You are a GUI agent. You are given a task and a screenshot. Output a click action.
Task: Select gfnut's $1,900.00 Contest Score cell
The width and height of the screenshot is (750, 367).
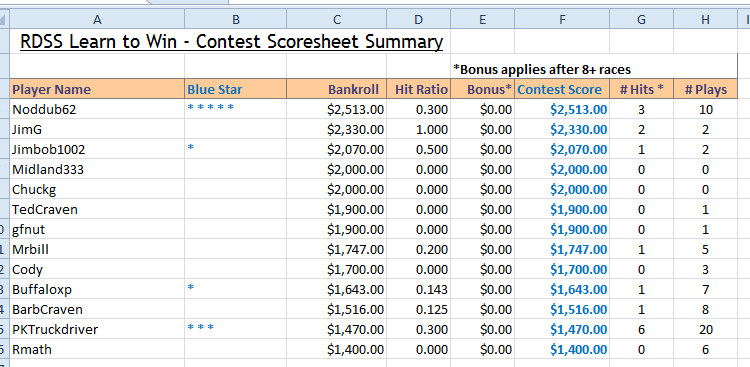tap(562, 230)
